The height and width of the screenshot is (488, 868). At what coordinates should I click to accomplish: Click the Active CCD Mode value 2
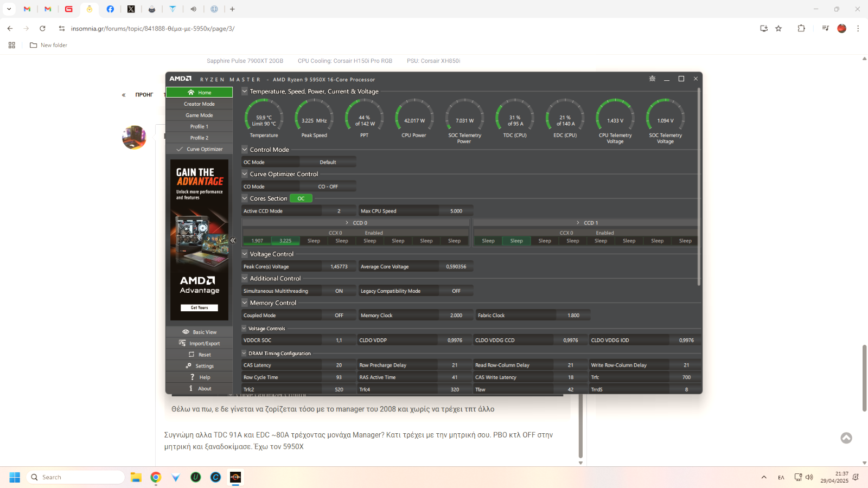pos(339,211)
